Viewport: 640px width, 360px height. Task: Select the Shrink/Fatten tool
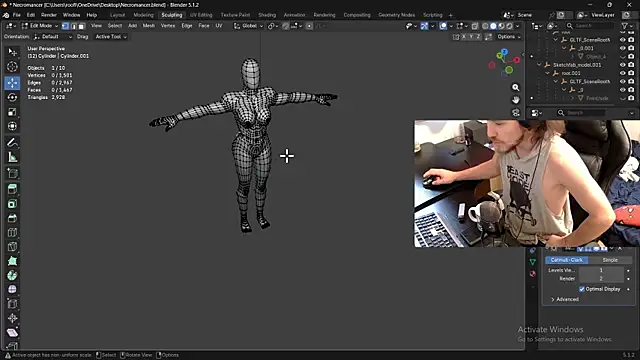point(12,318)
